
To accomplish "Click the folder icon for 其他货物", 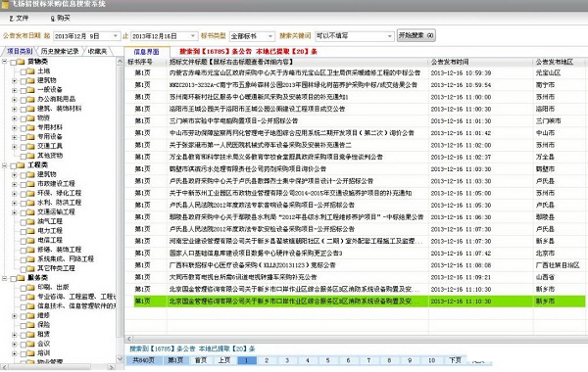I will pyautogui.click(x=30, y=156).
